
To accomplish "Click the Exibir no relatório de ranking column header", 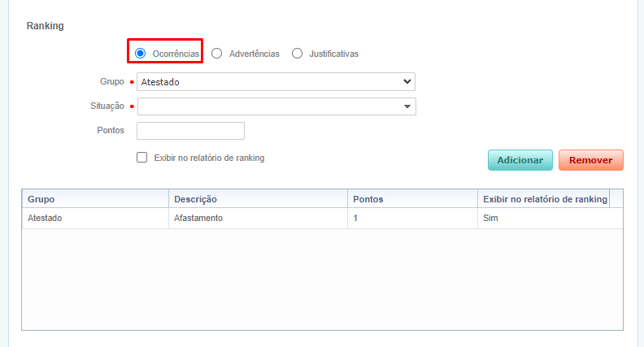I will pyautogui.click(x=542, y=199).
